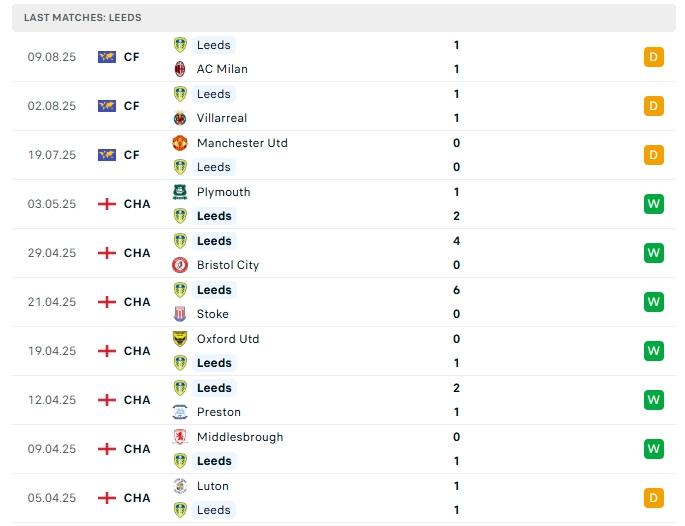Select the 29.04.25 Leeds vs Bristol City row
Image resolution: width=685 pixels, height=526 pixels.
coord(340,253)
